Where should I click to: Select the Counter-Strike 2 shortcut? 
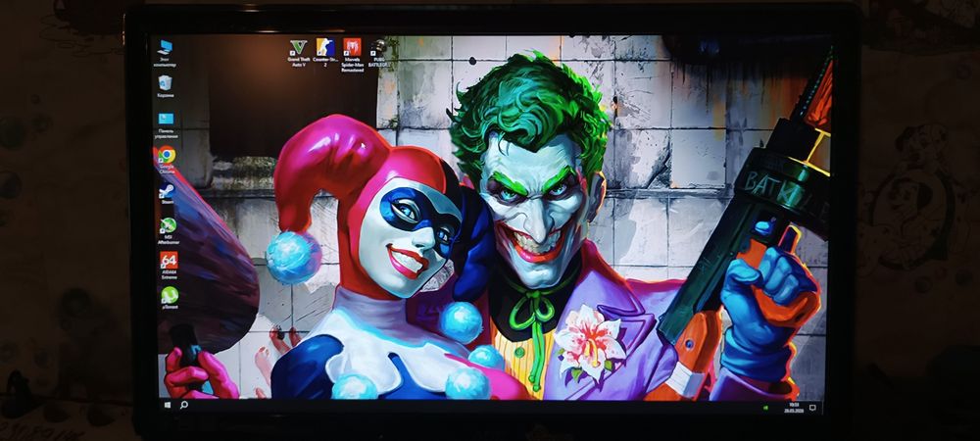pyautogui.click(x=325, y=53)
